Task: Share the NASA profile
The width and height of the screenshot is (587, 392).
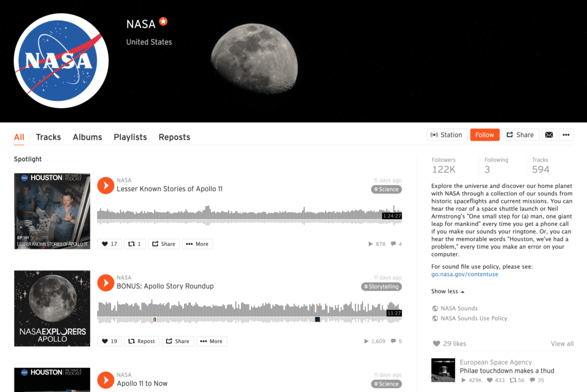Action: [521, 135]
